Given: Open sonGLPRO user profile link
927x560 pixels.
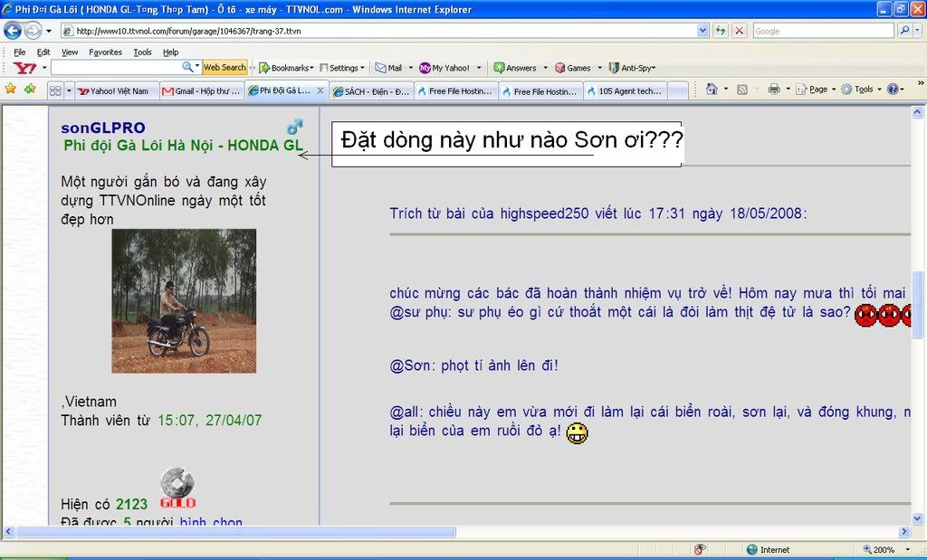Looking at the screenshot, I should click(x=103, y=128).
